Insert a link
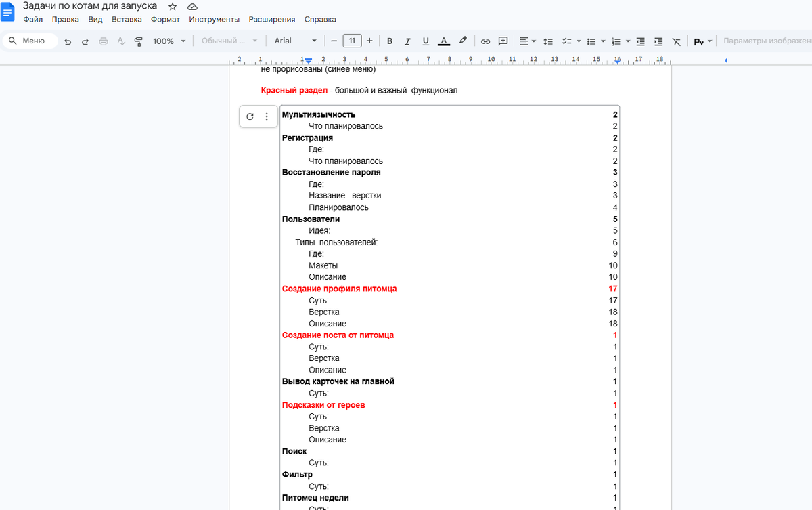Viewport: 812px width, 510px height. tap(485, 41)
